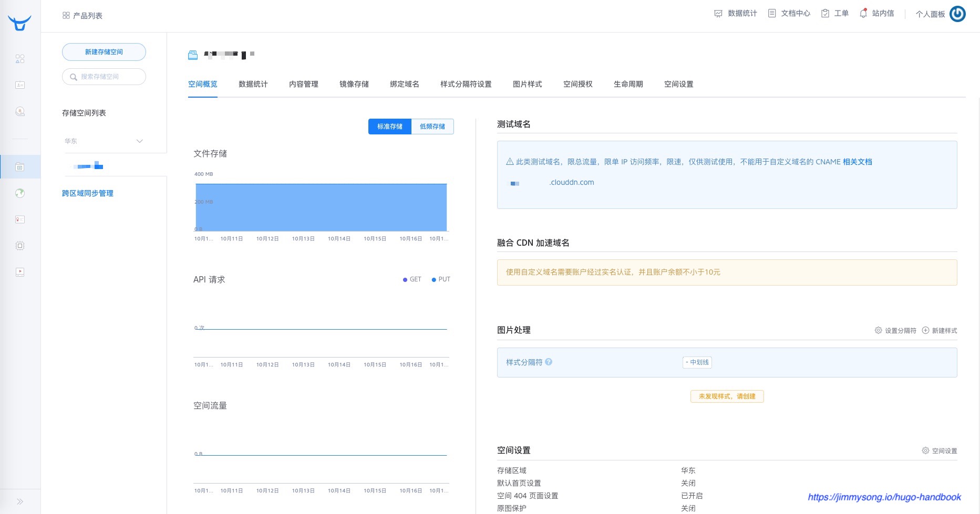
Task: Click the help icon beside 样式分隔符
Action: (x=549, y=362)
